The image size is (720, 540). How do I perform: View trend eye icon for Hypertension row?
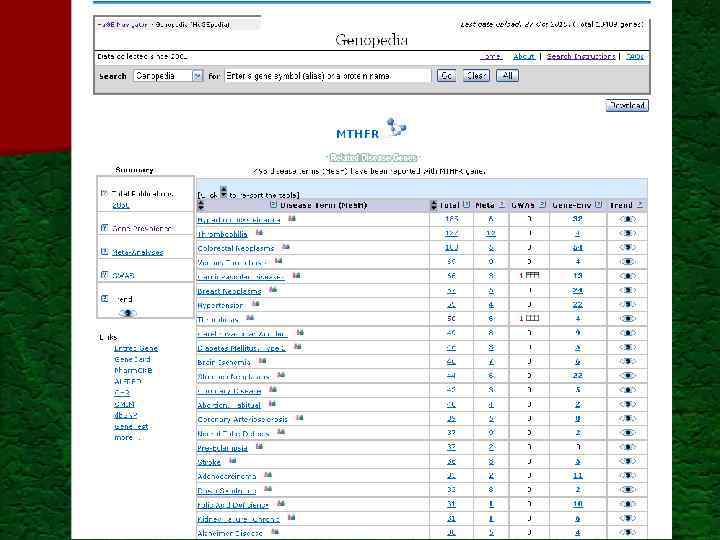point(627,305)
